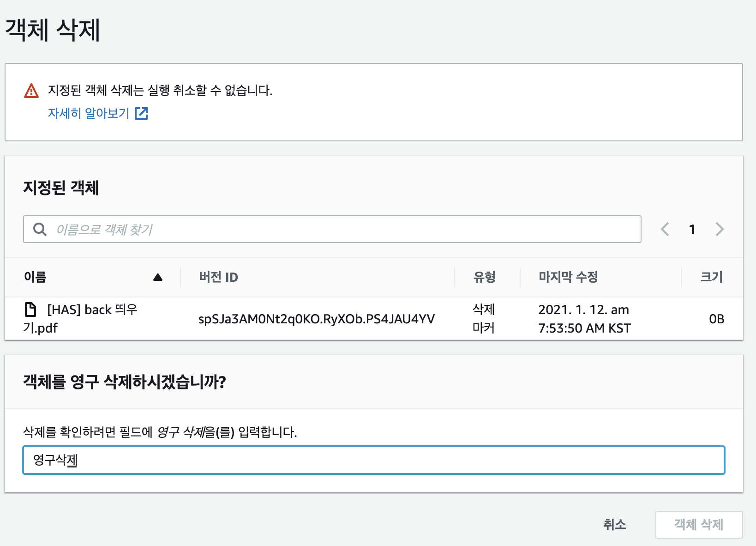
Task: Go to the next page with right chevron
Action: coord(719,229)
